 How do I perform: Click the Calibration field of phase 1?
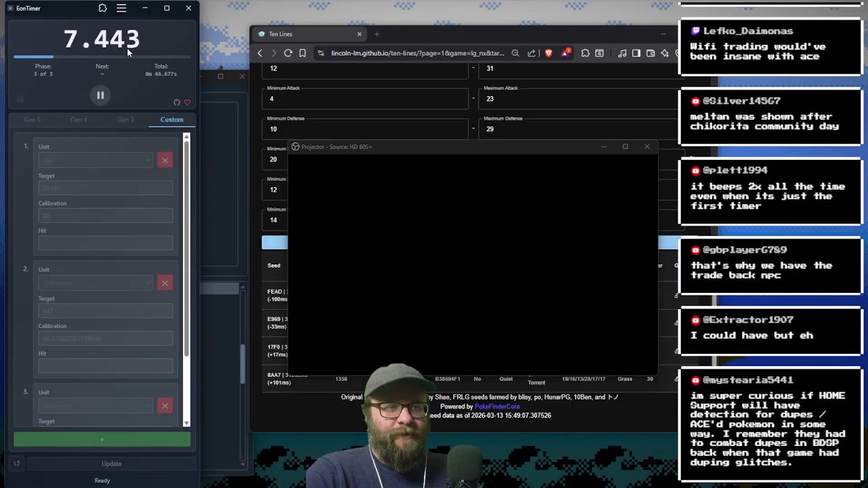[105, 216]
